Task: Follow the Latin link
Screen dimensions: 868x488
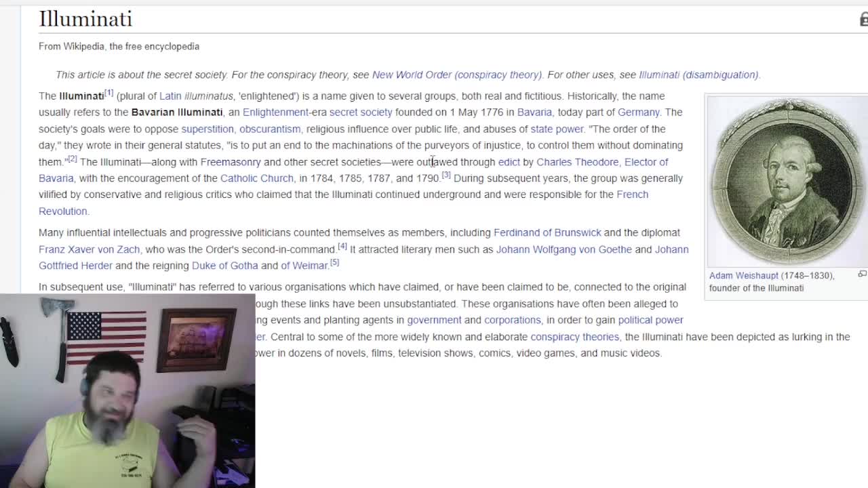Action: 170,96
